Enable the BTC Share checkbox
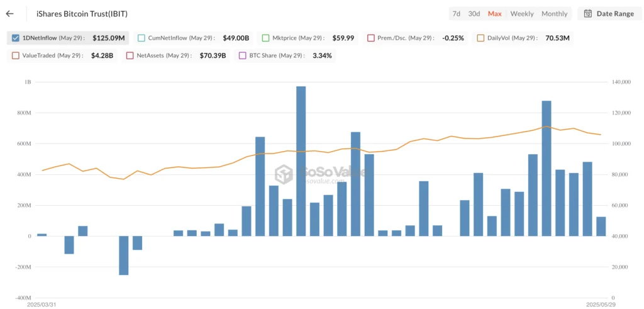This screenshot has width=644, height=309. [242, 55]
